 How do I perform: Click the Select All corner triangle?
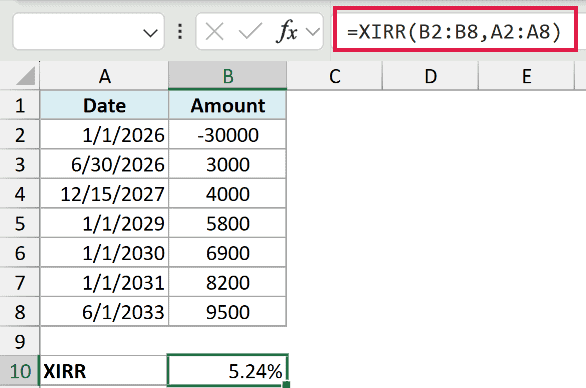[x=25, y=76]
